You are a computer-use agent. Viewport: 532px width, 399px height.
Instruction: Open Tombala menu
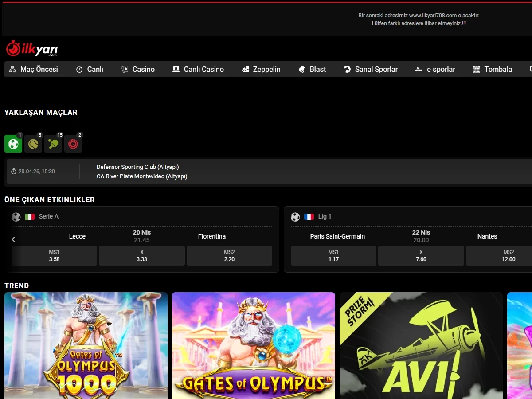pos(493,69)
